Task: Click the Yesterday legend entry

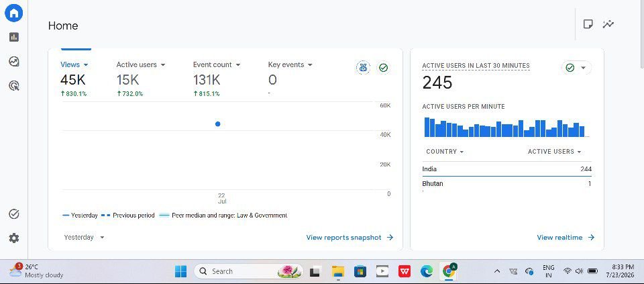Action: (80, 216)
